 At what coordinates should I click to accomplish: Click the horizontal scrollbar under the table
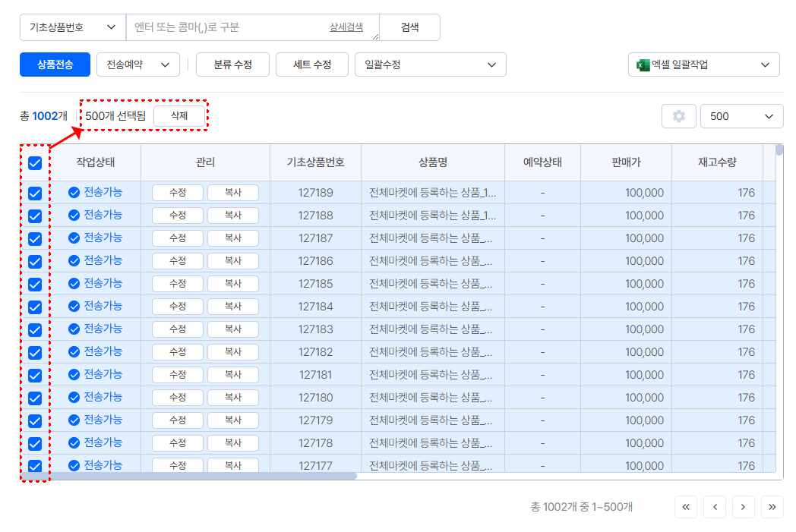coord(204,477)
